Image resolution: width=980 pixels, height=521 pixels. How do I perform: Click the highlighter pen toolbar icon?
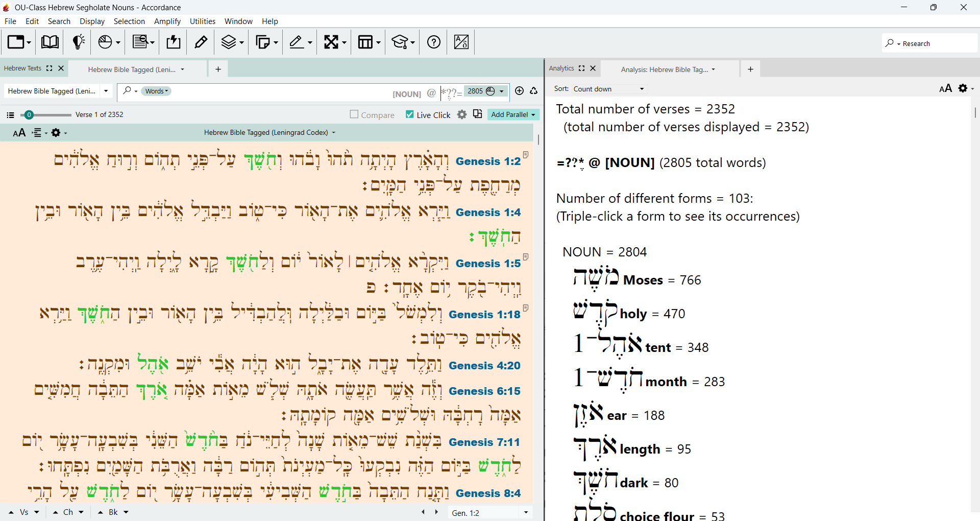[201, 42]
